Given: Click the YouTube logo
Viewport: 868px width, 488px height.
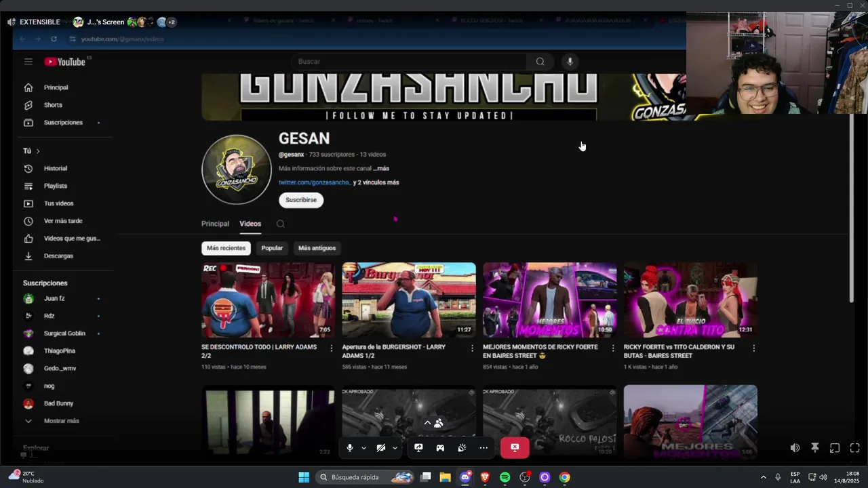Looking at the screenshot, I should [x=65, y=62].
